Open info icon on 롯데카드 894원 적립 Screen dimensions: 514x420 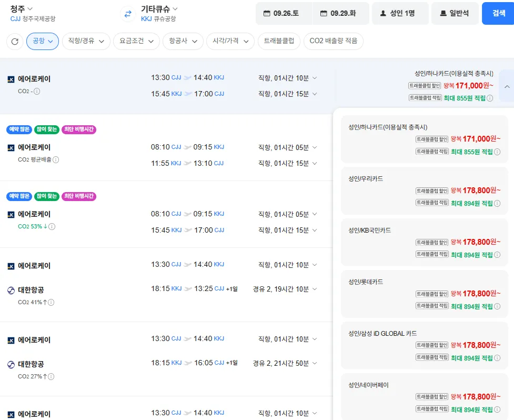click(497, 306)
